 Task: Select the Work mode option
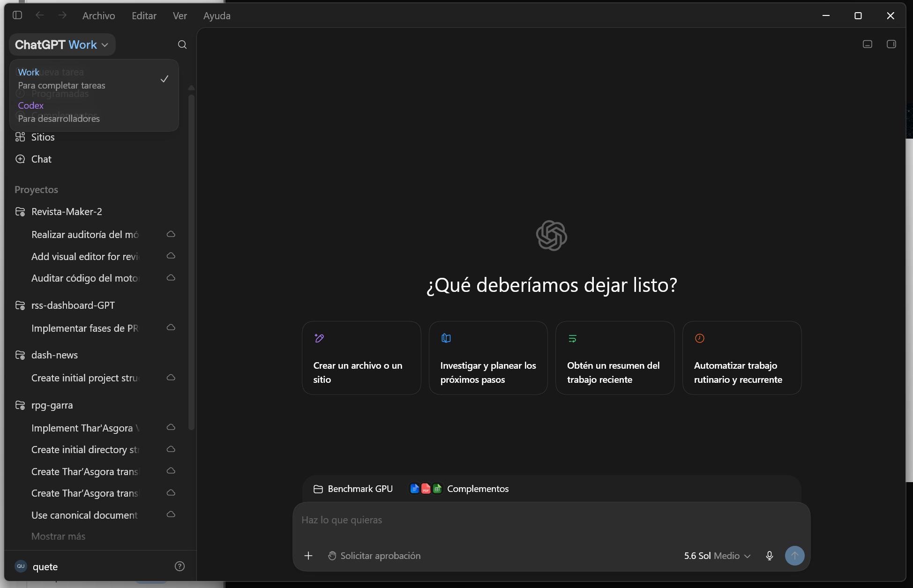click(x=94, y=79)
